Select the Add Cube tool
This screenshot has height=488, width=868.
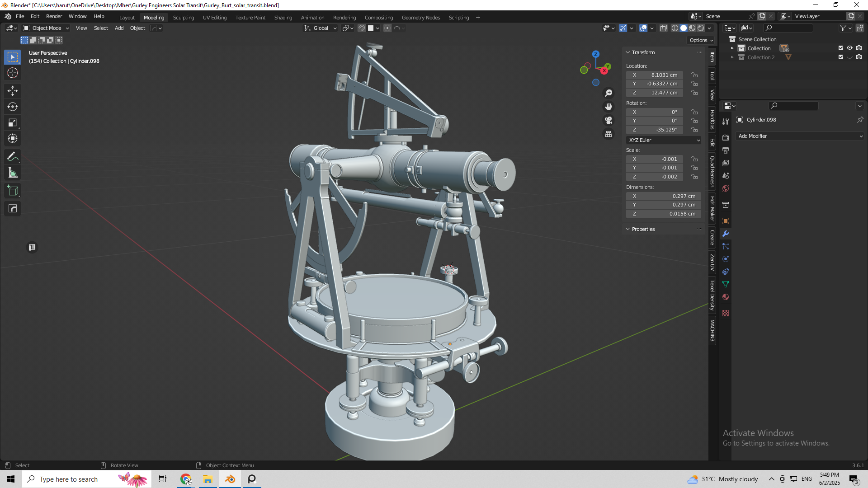(13, 191)
